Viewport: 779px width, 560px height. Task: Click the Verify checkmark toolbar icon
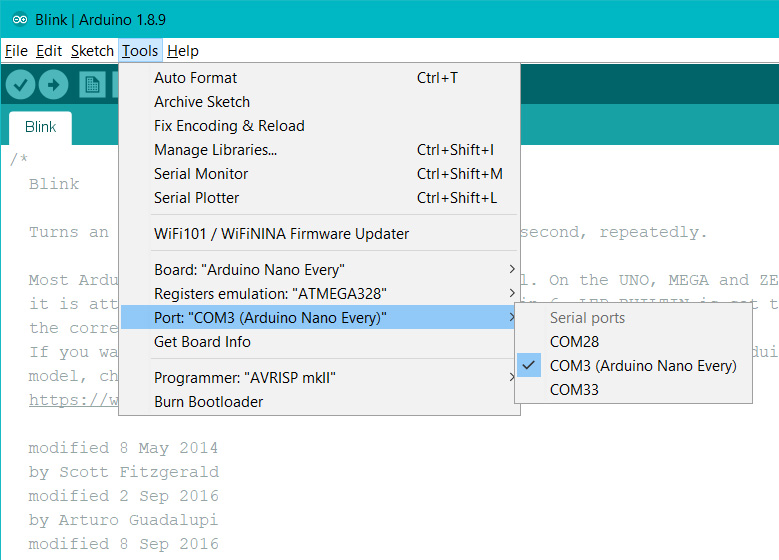coord(20,84)
